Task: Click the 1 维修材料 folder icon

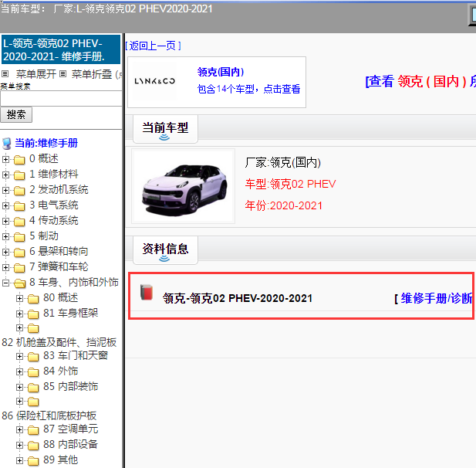Action: [x=19, y=175]
